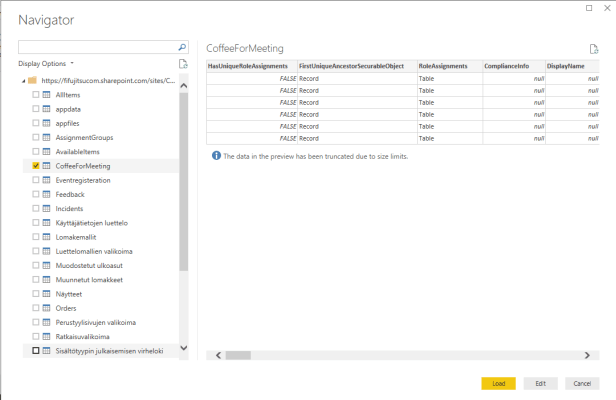This screenshot has width=616, height=400.
Task: Check the Feedback checkbox
Action: (x=36, y=194)
